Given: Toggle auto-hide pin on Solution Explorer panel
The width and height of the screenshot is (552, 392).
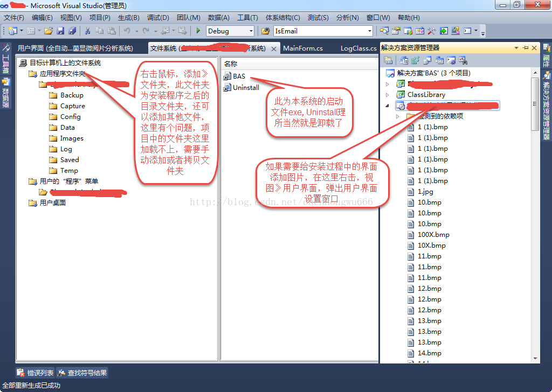Looking at the screenshot, I should click(x=526, y=47).
